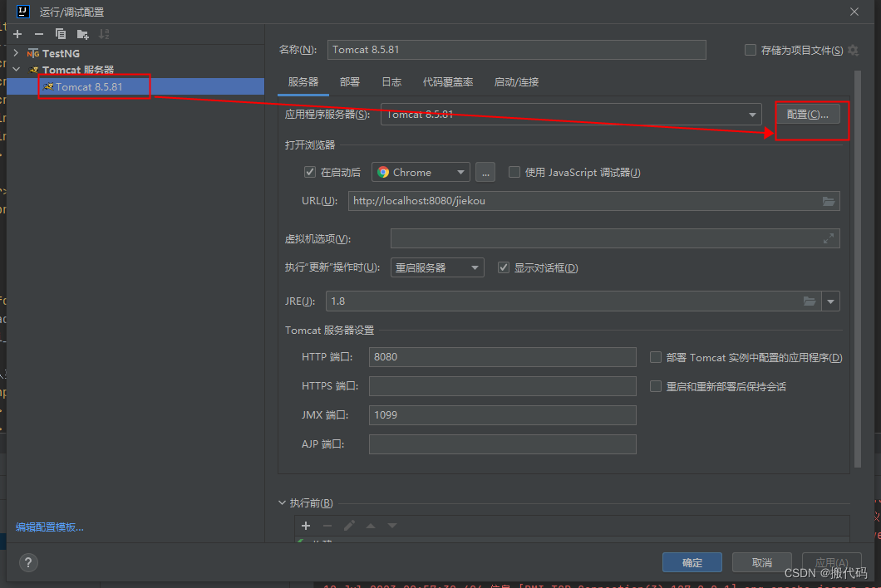Remove the selected configuration
881x588 pixels.
39,34
